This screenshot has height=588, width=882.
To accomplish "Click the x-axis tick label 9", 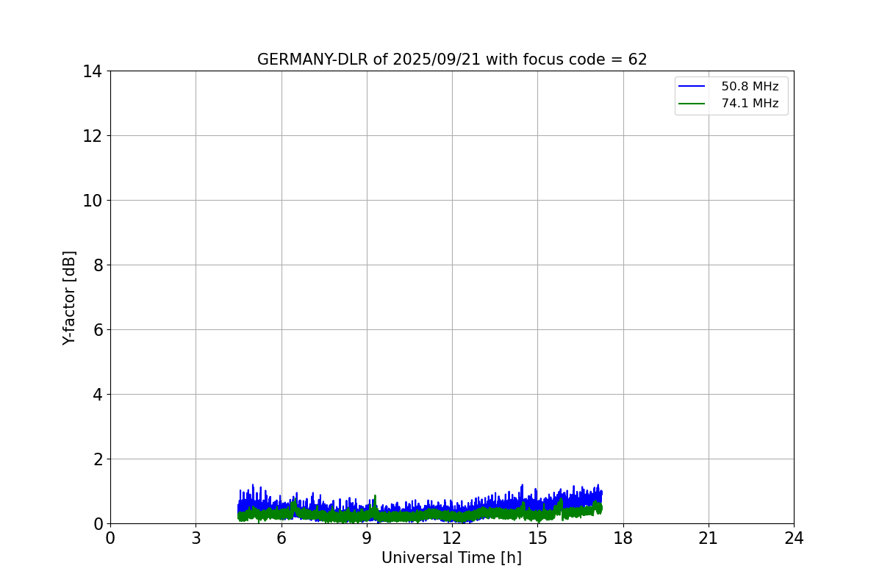I will pos(367,538).
